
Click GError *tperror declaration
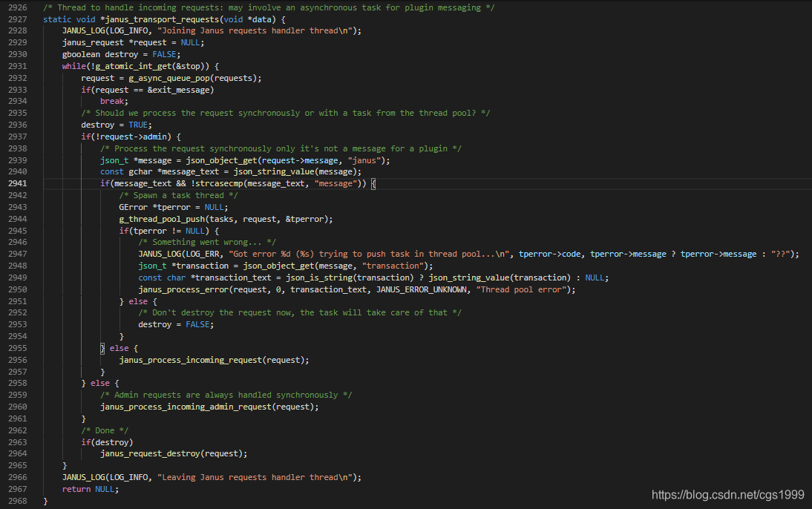pyautogui.click(x=174, y=207)
